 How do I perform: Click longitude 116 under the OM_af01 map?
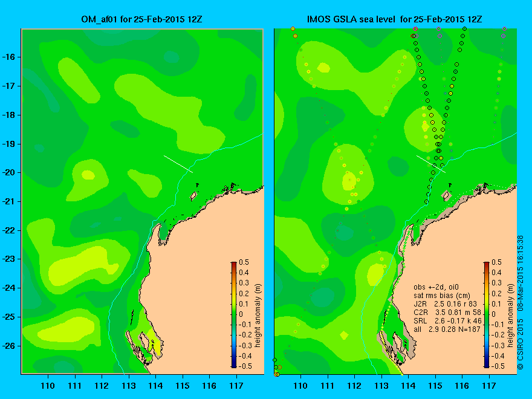pyautogui.click(x=209, y=386)
